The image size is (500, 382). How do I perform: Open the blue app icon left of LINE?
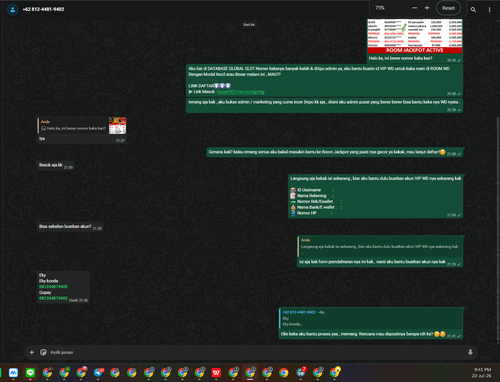point(13,372)
